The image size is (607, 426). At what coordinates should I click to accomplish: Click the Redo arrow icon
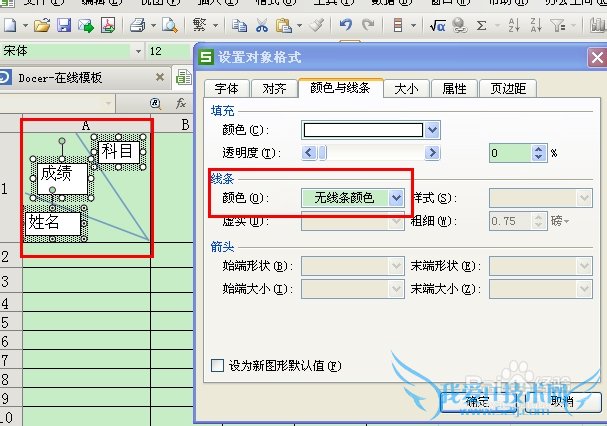click(x=368, y=25)
